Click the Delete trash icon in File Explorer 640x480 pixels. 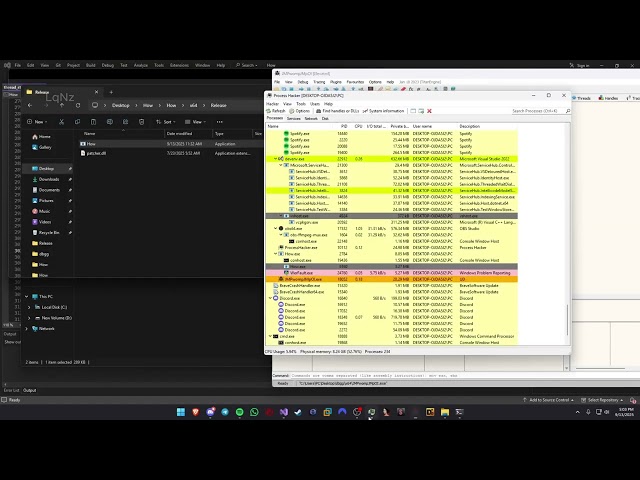pyautogui.click(x=141, y=122)
